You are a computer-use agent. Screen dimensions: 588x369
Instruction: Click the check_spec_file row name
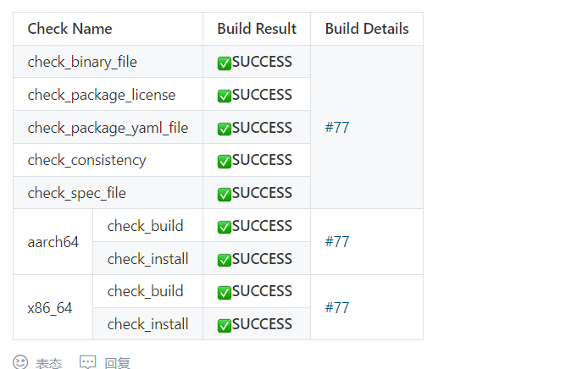tap(76, 193)
